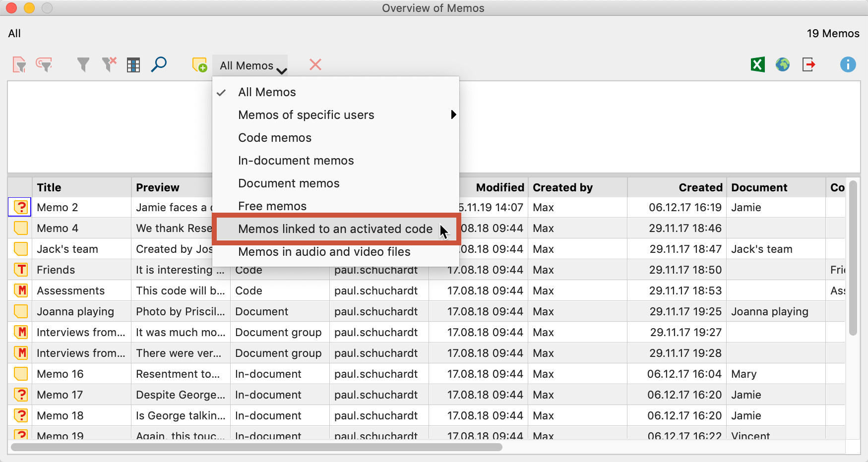Click the question mark icon for Memo 2

coord(21,207)
